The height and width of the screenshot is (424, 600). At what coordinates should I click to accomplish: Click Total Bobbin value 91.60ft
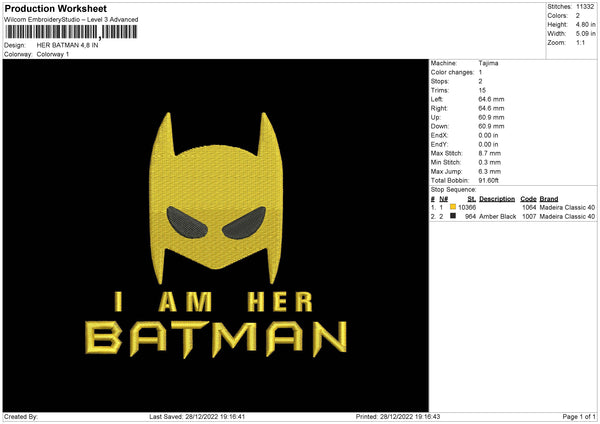489,180
